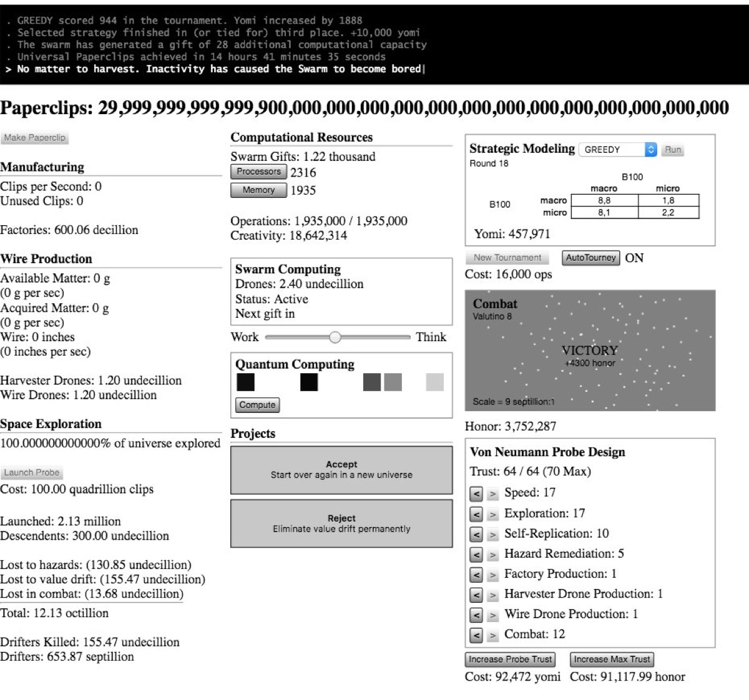The height and width of the screenshot is (700, 749).
Task: Click Wire Drones: 1.20 undecillion
Action: [79, 395]
